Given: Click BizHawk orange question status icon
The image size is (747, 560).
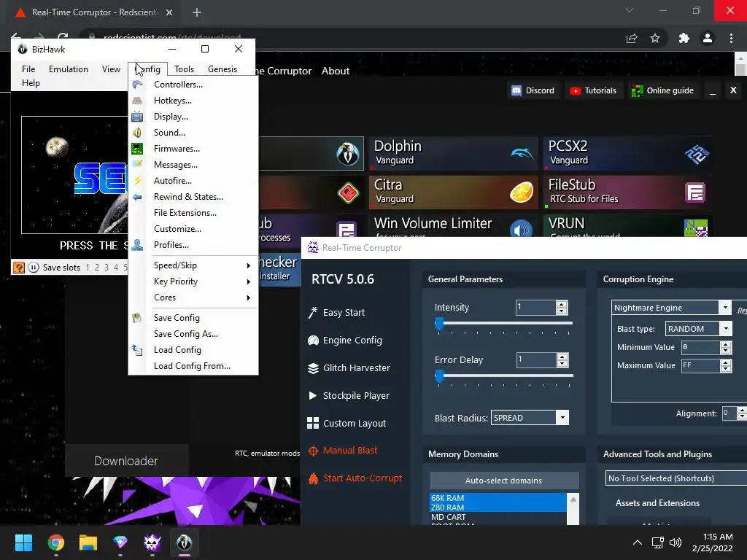Looking at the screenshot, I should click(x=18, y=268).
